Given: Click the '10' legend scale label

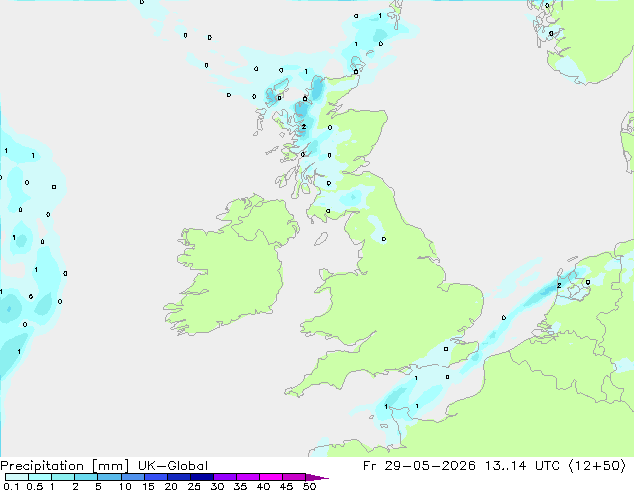Looking at the screenshot, I should pyautogui.click(x=125, y=486).
